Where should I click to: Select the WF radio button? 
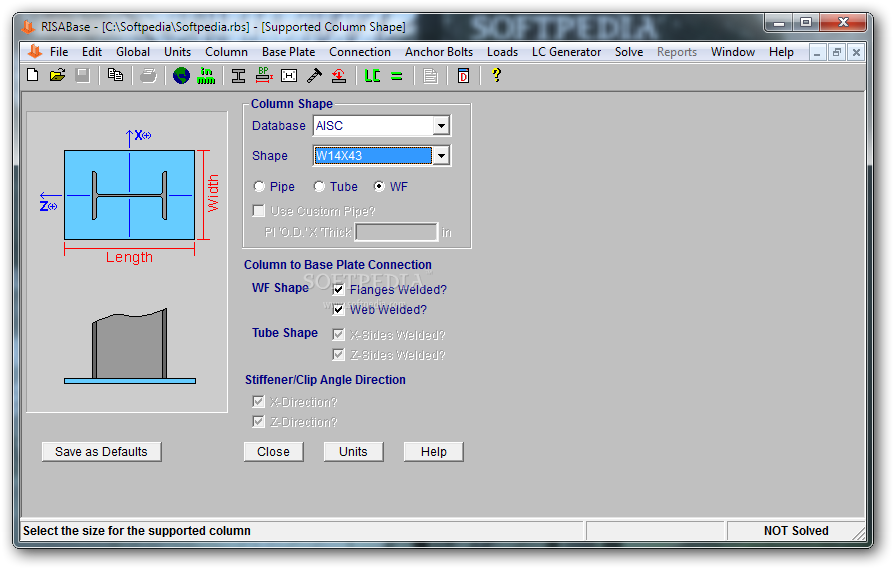[x=379, y=186]
